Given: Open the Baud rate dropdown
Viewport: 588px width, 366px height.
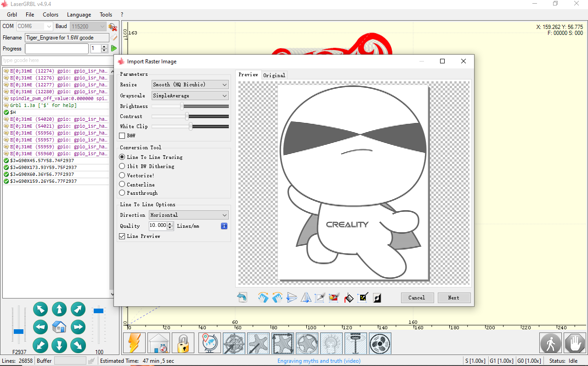Looking at the screenshot, I should [88, 27].
